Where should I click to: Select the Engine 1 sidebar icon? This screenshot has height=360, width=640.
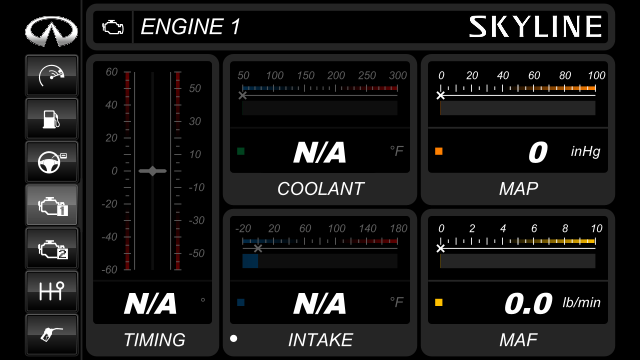(x=51, y=205)
